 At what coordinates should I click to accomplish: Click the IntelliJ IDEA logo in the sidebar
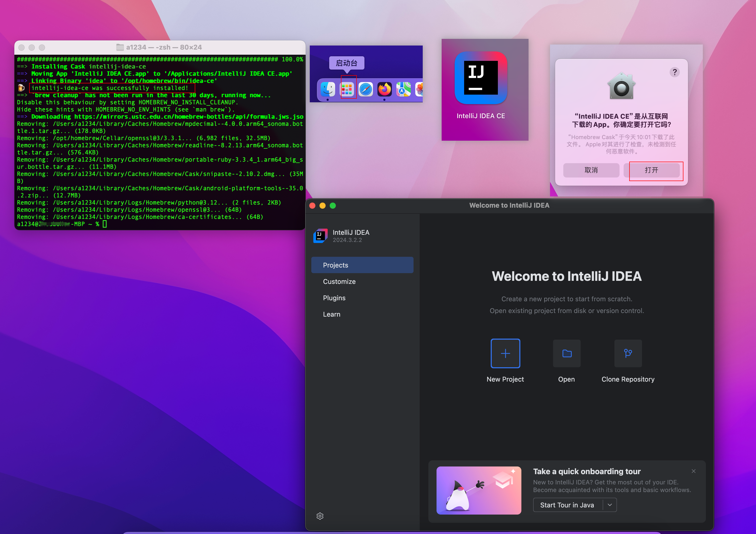[x=320, y=236]
